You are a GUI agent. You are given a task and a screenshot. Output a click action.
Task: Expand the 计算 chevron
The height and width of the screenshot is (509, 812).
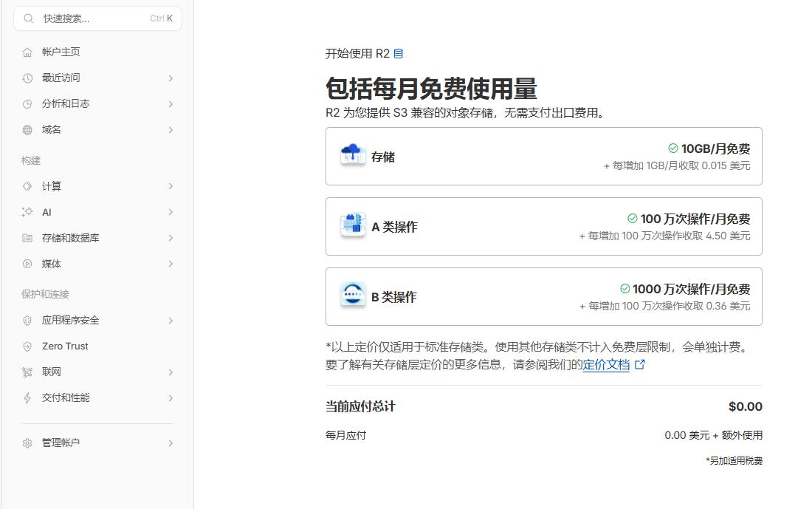click(x=171, y=187)
